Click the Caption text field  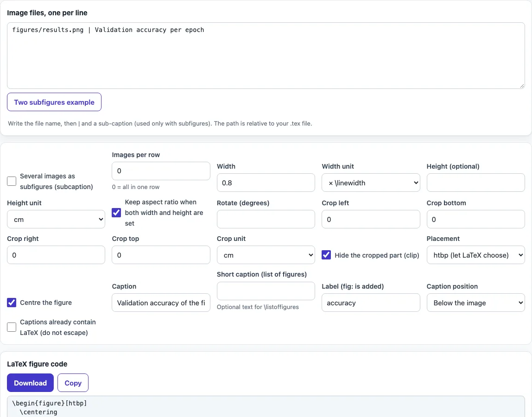tap(161, 303)
